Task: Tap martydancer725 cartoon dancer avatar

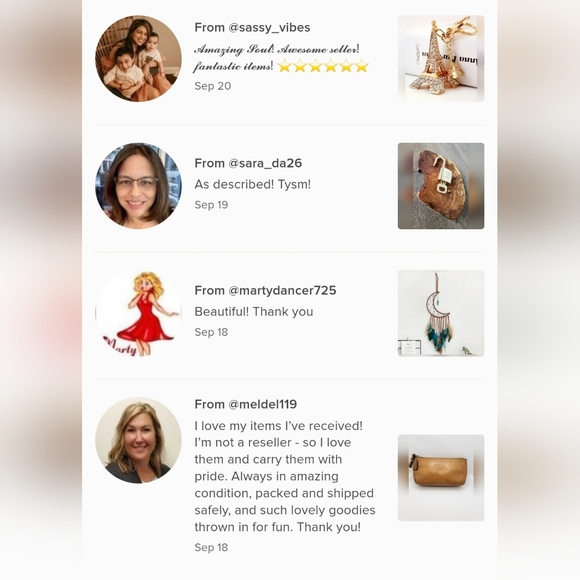Action: click(138, 313)
